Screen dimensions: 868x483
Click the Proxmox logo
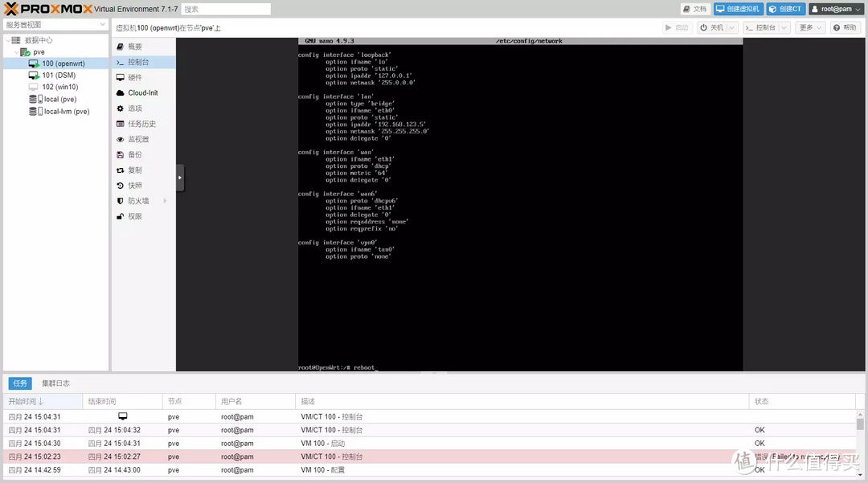pyautogui.click(x=48, y=9)
